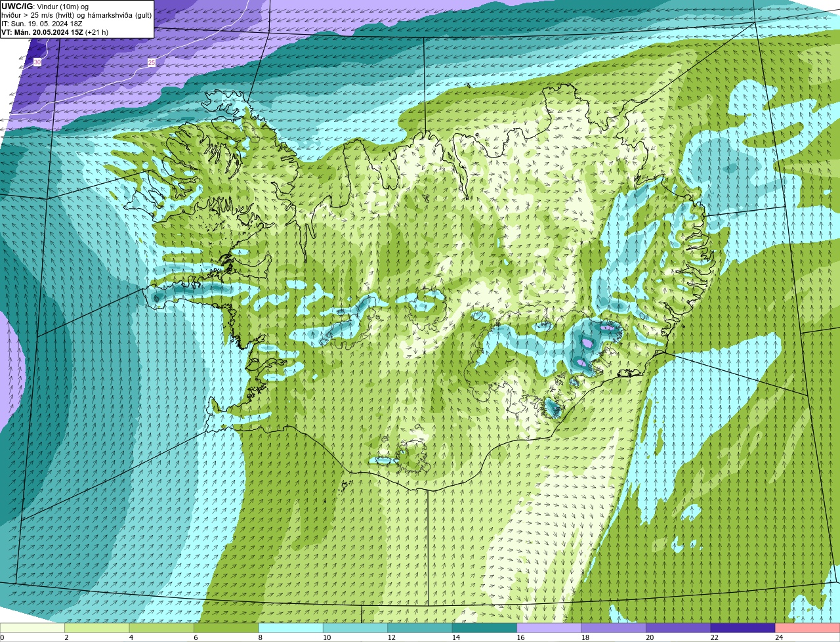Click the '30' gust contour label
This screenshot has height=642, width=840.
pyautogui.click(x=37, y=62)
